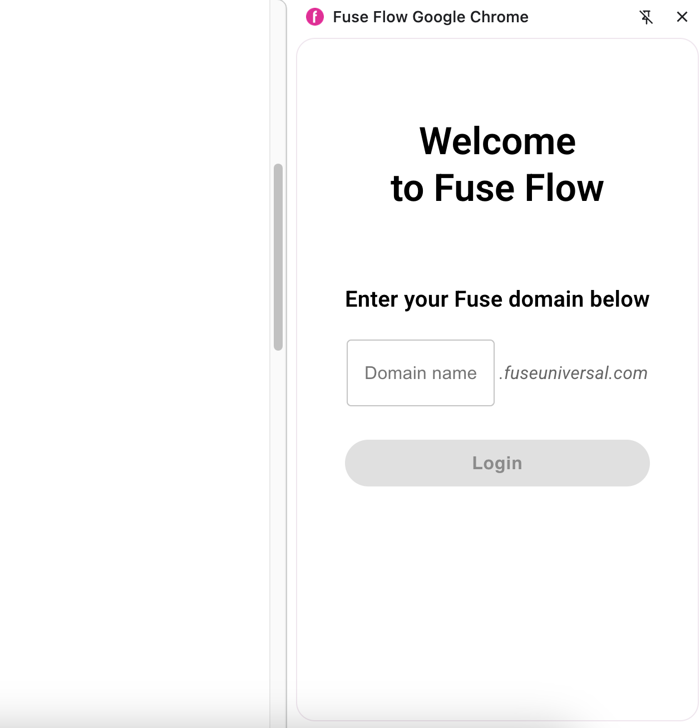
Task: Click empty space between the heading and domain prompt
Action: 497,245
